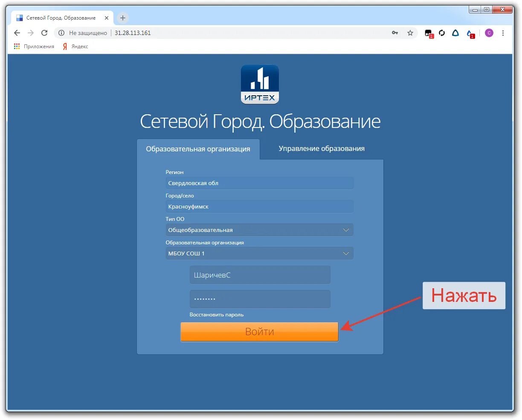Switch to Управление образования tab
Viewport: 522px width, 420px height.
pyautogui.click(x=322, y=148)
